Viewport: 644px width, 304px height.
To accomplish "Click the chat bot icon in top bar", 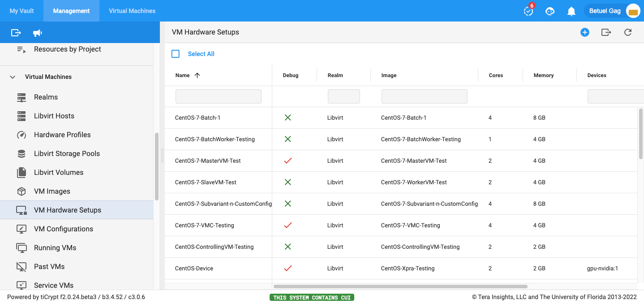I will [x=550, y=11].
